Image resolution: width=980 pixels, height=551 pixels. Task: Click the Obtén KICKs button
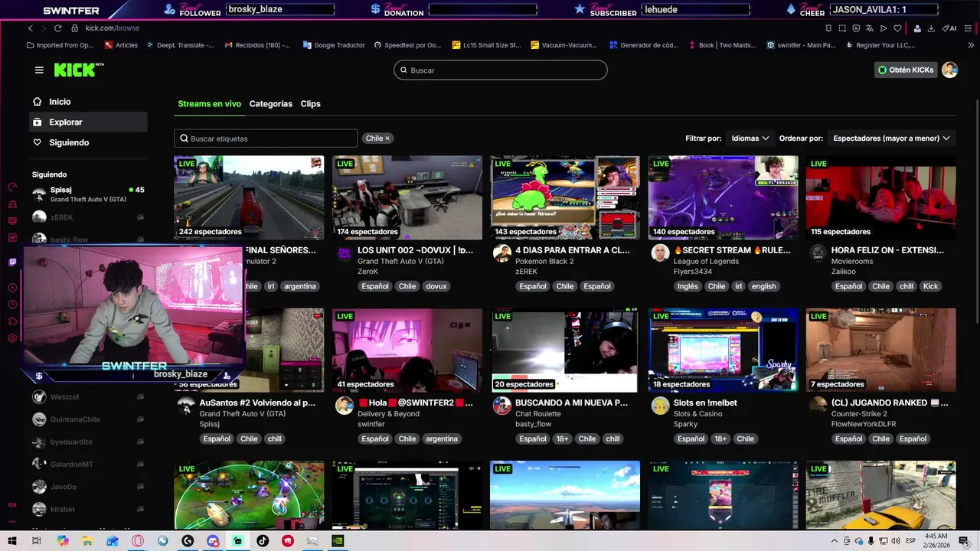(906, 70)
